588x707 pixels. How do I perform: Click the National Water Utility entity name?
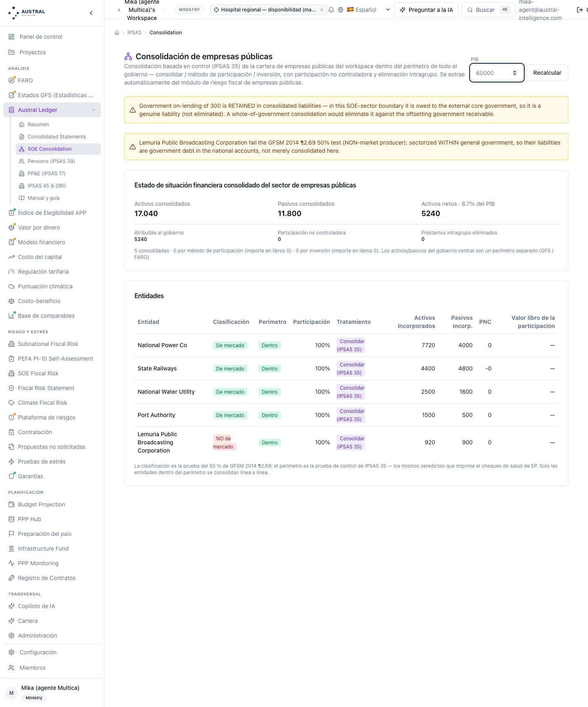click(x=166, y=392)
